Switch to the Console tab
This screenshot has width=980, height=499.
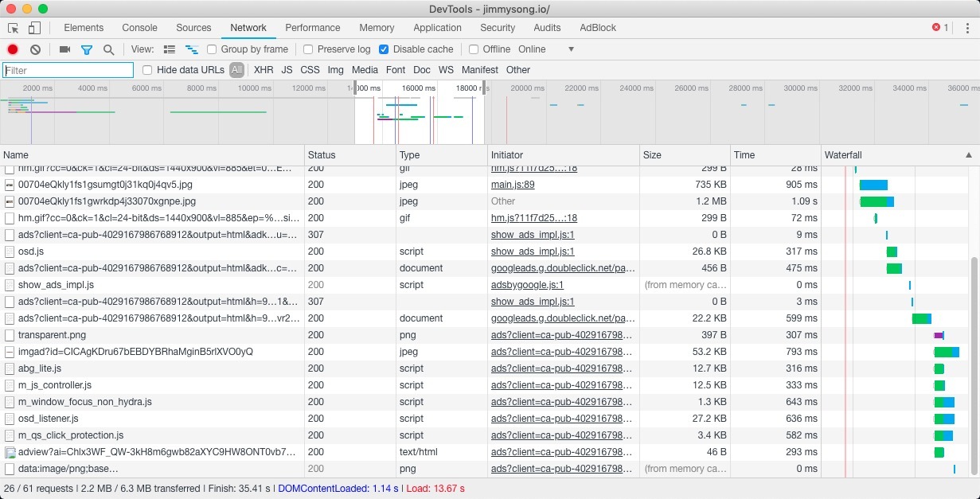click(139, 28)
